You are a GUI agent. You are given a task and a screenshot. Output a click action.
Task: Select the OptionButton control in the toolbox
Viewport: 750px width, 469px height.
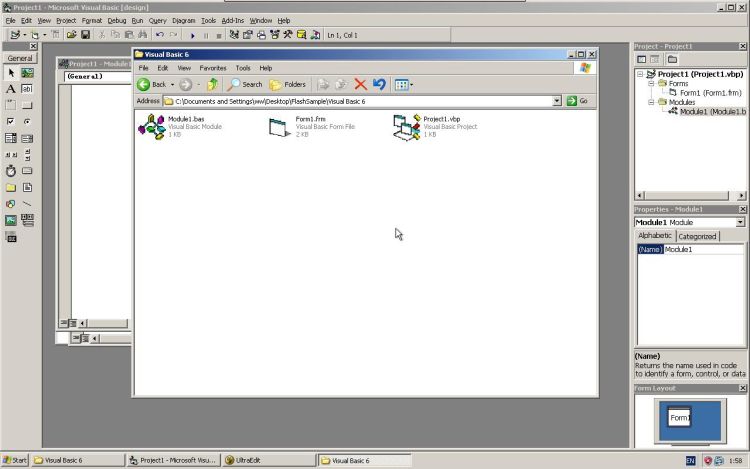coord(27,121)
